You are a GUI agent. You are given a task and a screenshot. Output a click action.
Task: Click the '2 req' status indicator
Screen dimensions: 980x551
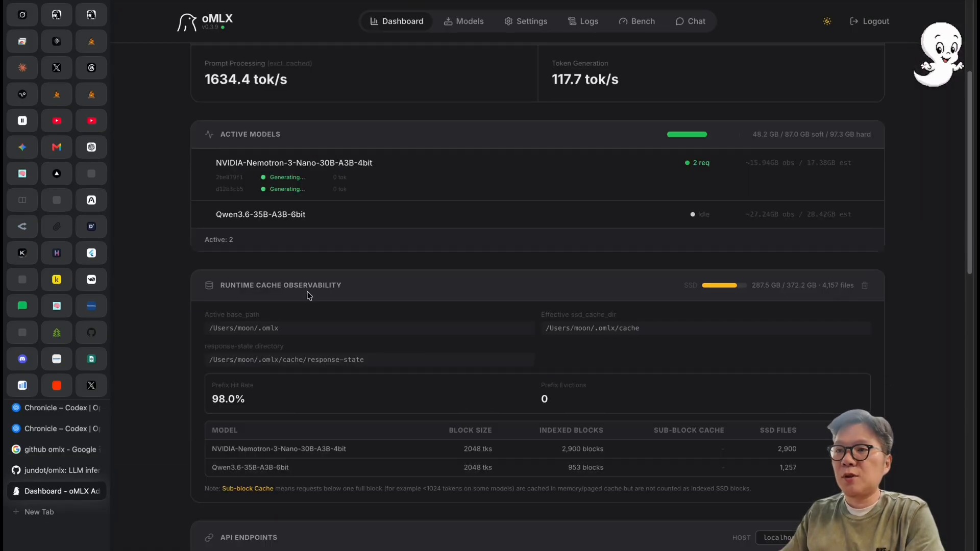(x=697, y=163)
